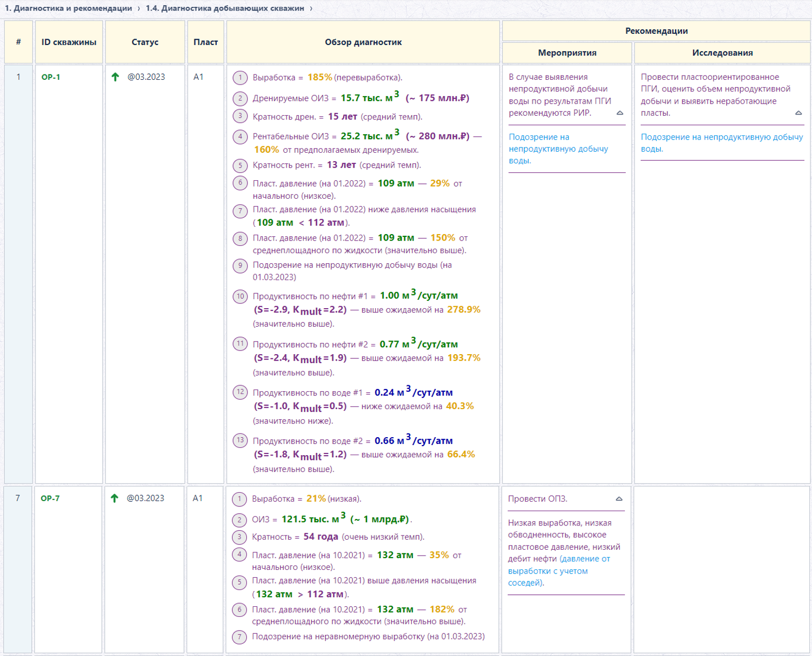Image resolution: width=812 pixels, height=656 pixels.
Task: Open well link OP-7
Action: coord(50,498)
